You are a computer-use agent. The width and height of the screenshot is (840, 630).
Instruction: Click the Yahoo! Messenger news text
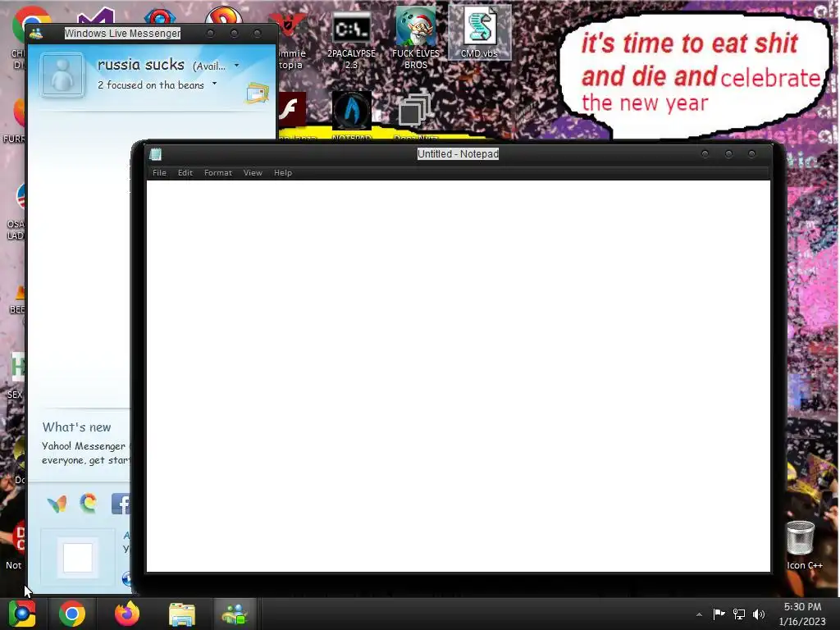tap(85, 453)
